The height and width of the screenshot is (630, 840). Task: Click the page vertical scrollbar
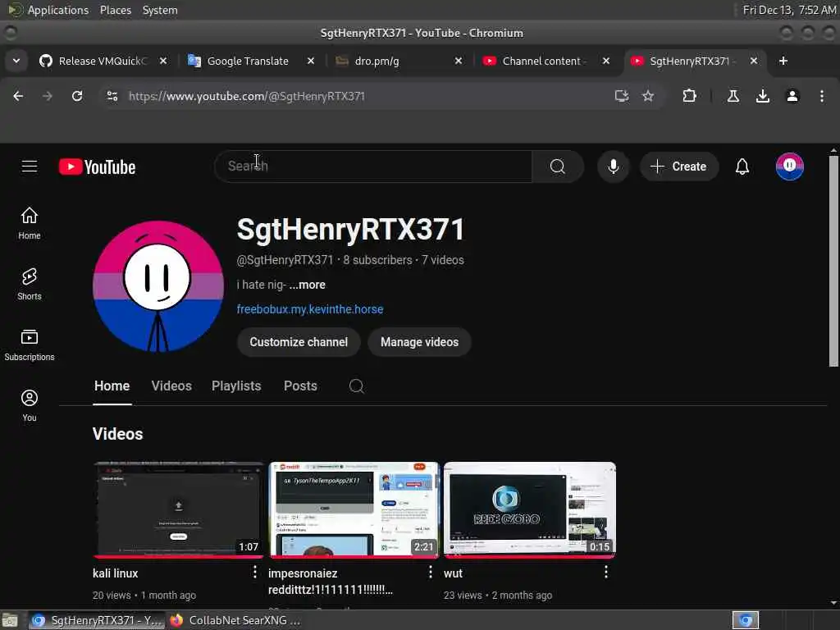point(833,262)
